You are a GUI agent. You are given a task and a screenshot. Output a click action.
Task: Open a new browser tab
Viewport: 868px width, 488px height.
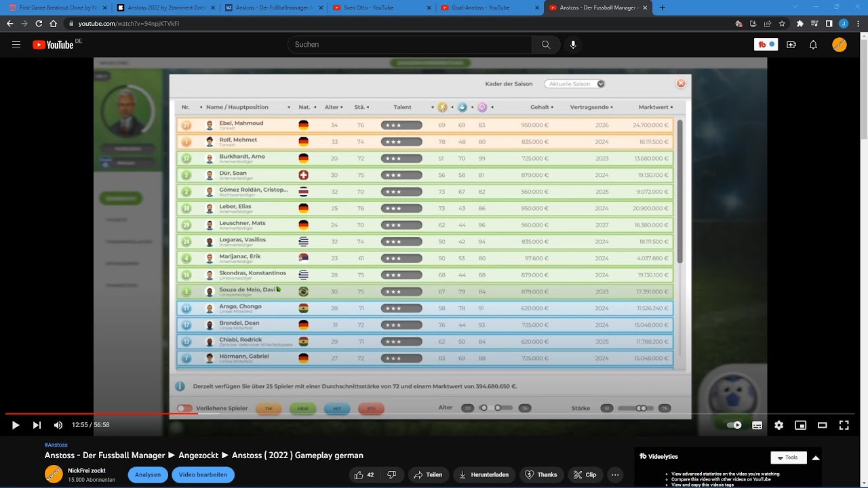(x=663, y=7)
